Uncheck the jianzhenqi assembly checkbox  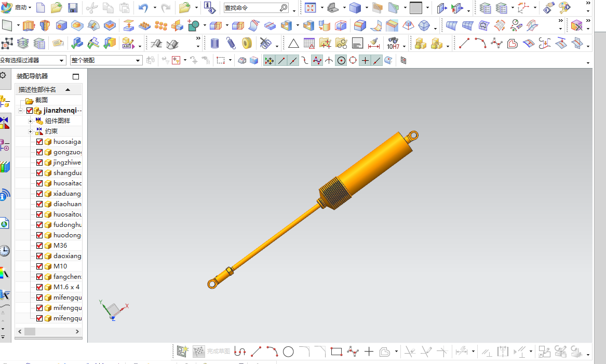pyautogui.click(x=30, y=111)
